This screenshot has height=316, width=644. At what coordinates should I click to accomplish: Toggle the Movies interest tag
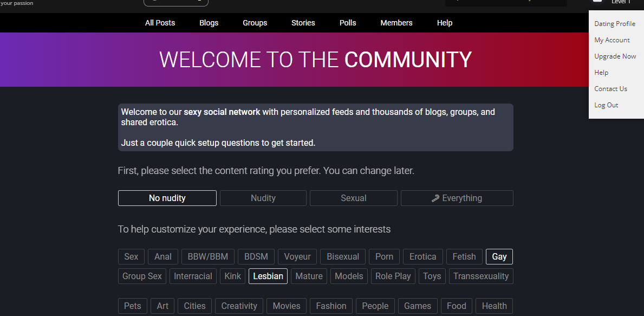(x=286, y=306)
